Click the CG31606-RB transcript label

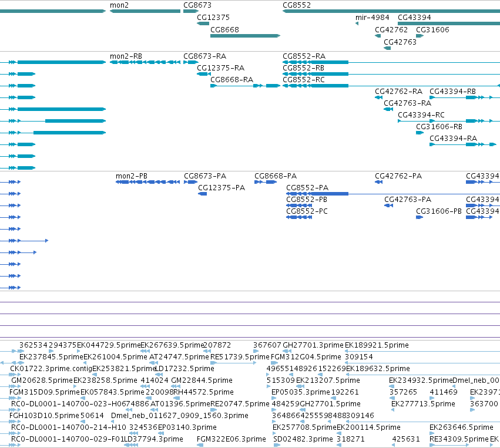pyautogui.click(x=439, y=126)
